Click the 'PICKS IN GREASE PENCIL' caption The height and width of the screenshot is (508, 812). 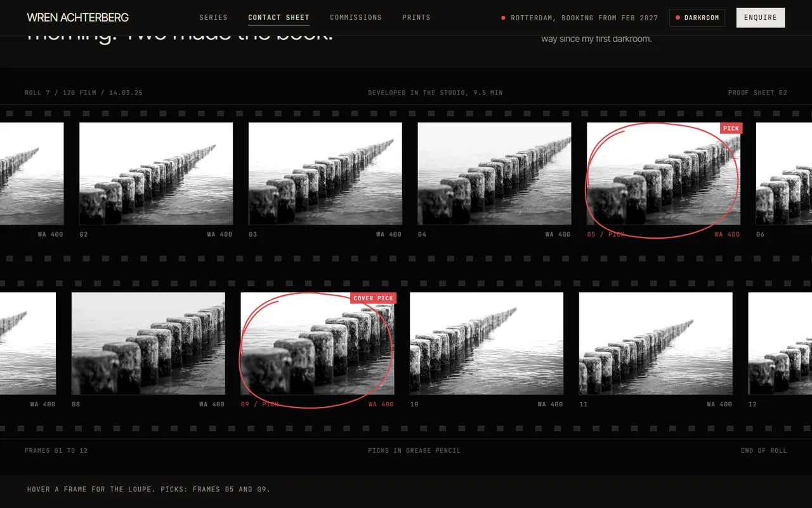coord(414,450)
